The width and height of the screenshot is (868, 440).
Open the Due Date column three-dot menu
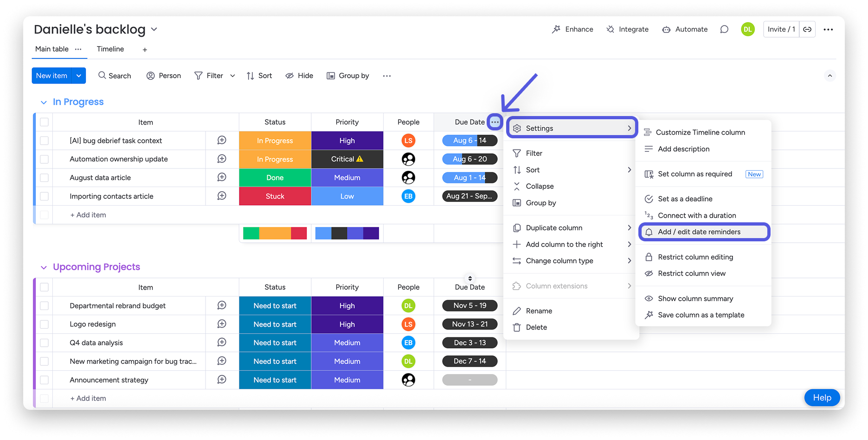click(x=495, y=122)
